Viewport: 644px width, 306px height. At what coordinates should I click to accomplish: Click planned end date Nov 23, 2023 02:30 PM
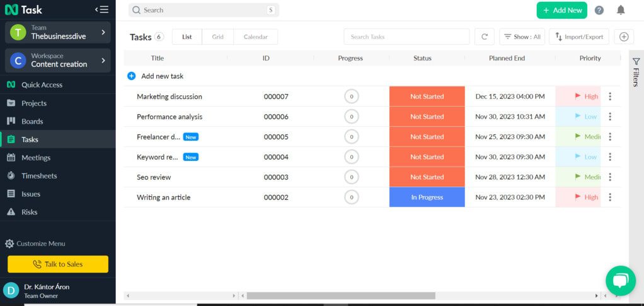pos(510,197)
